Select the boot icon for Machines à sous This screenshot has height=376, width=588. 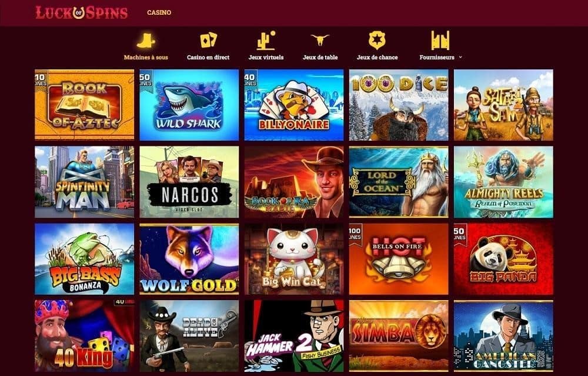(145, 40)
